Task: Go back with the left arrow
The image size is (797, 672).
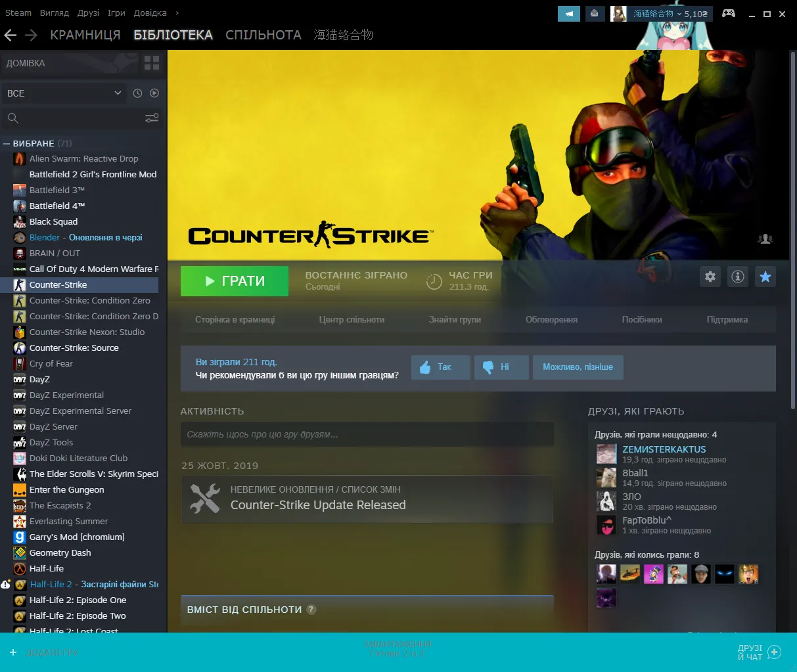Action: pos(10,35)
